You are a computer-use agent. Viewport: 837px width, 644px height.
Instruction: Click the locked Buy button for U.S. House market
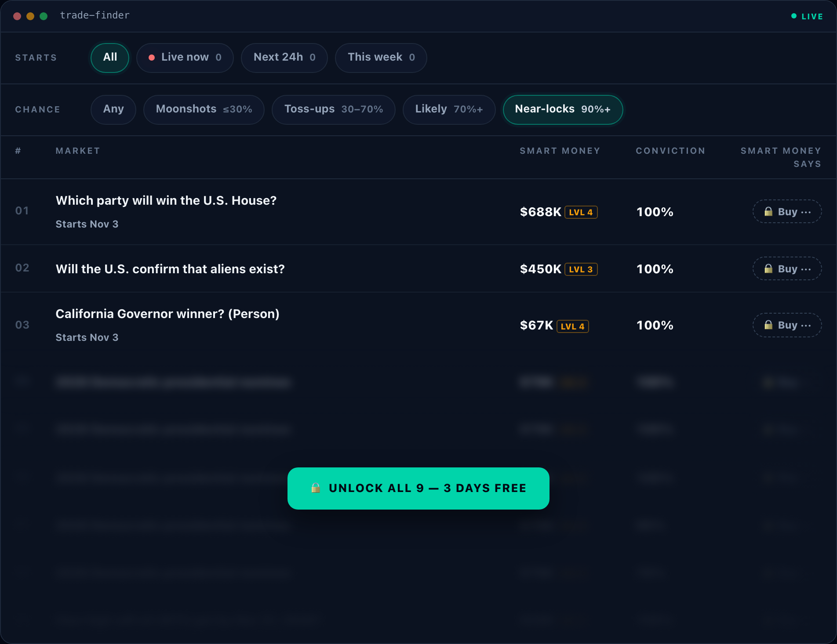[787, 212]
